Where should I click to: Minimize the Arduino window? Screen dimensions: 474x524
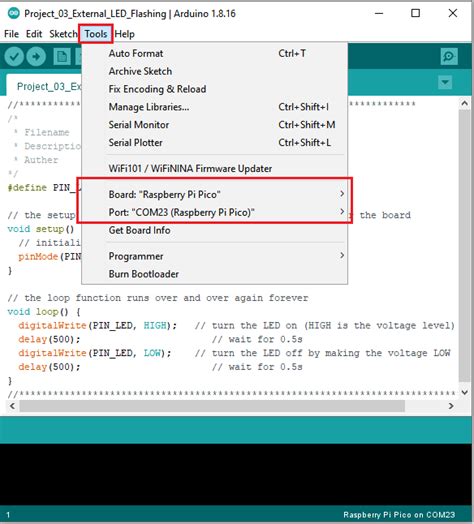pyautogui.click(x=379, y=13)
